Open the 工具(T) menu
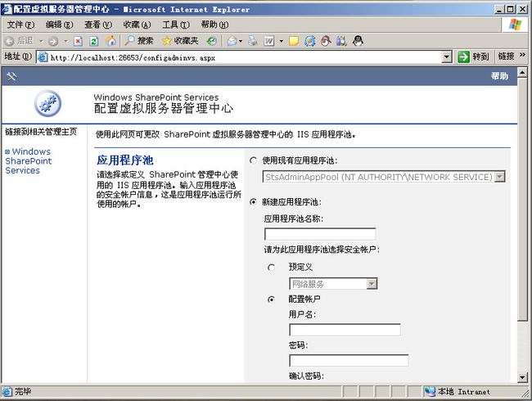The height and width of the screenshot is (401, 532). (175, 25)
